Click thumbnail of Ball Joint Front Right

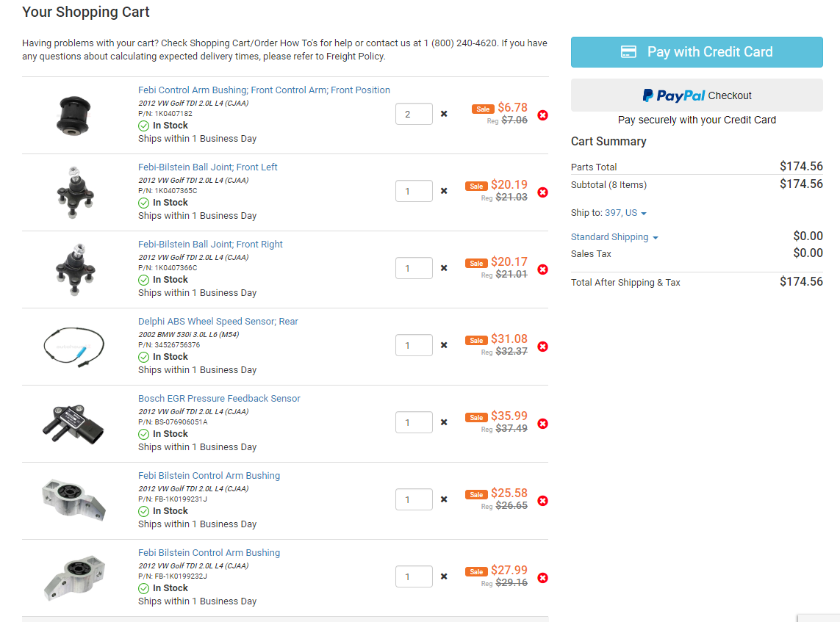[x=74, y=270]
